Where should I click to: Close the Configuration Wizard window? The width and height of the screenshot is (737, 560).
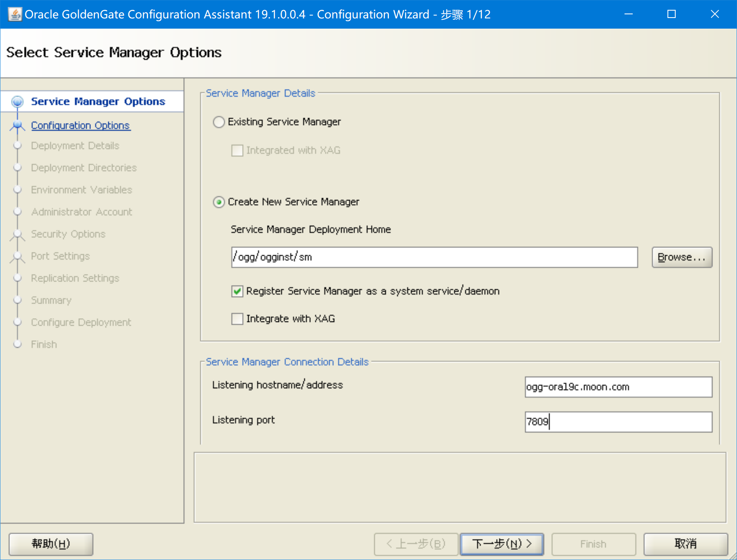(715, 14)
